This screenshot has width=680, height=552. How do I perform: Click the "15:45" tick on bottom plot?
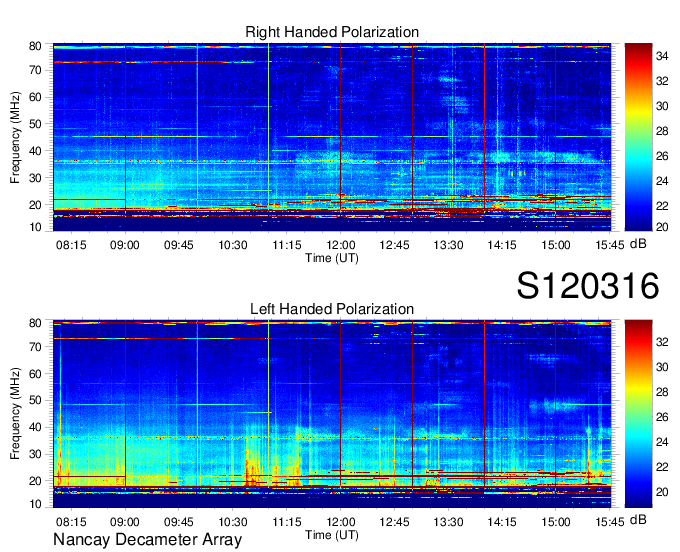click(x=610, y=522)
